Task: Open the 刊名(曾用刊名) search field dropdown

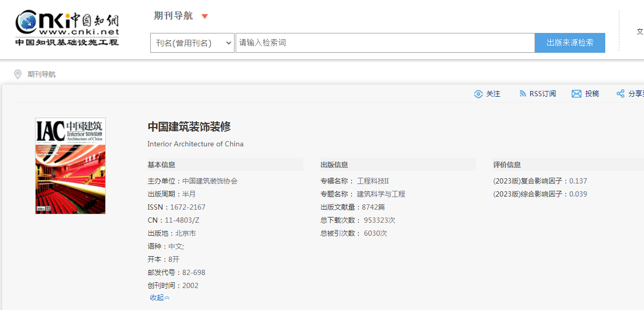Action: tap(192, 43)
